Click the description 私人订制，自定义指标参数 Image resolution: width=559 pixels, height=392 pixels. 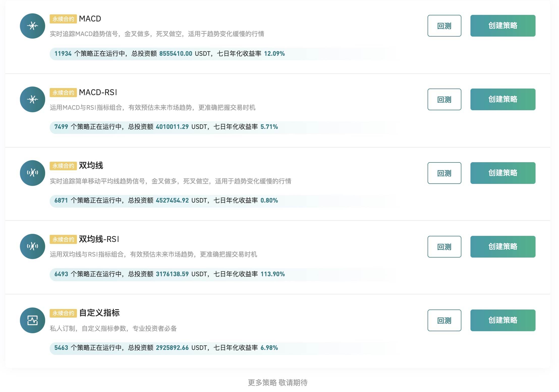113,328
